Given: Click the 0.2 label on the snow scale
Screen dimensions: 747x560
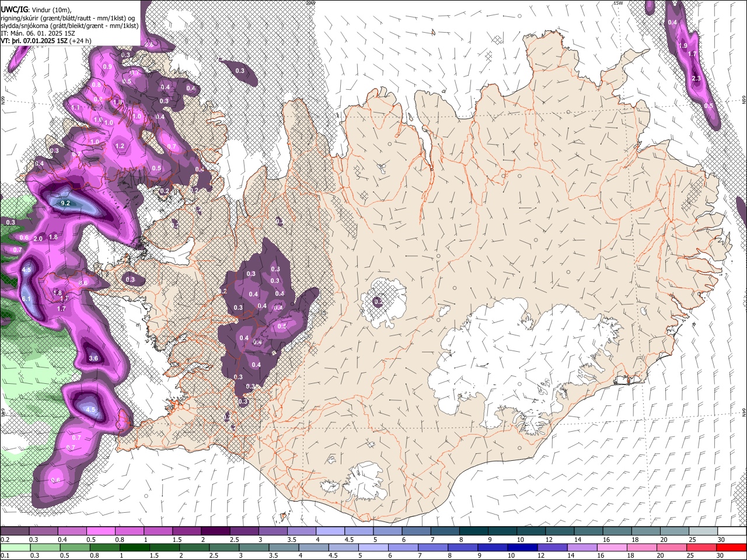Looking at the screenshot, I should tap(5, 540).
